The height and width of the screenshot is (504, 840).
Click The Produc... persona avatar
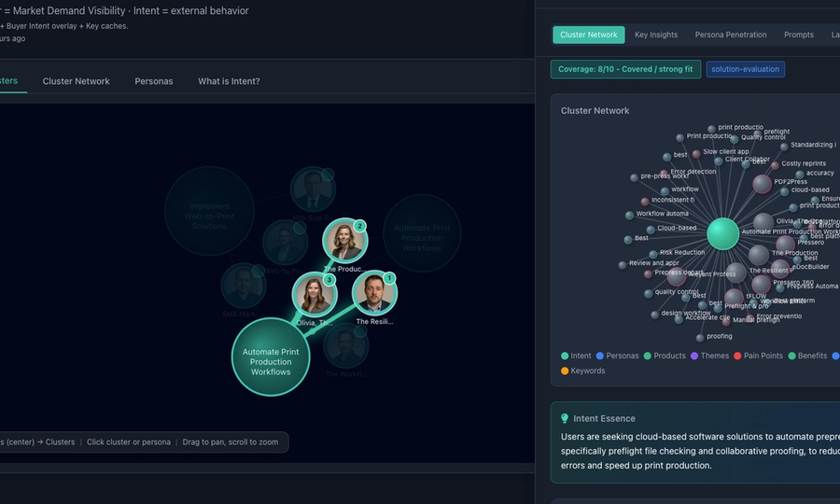345,241
